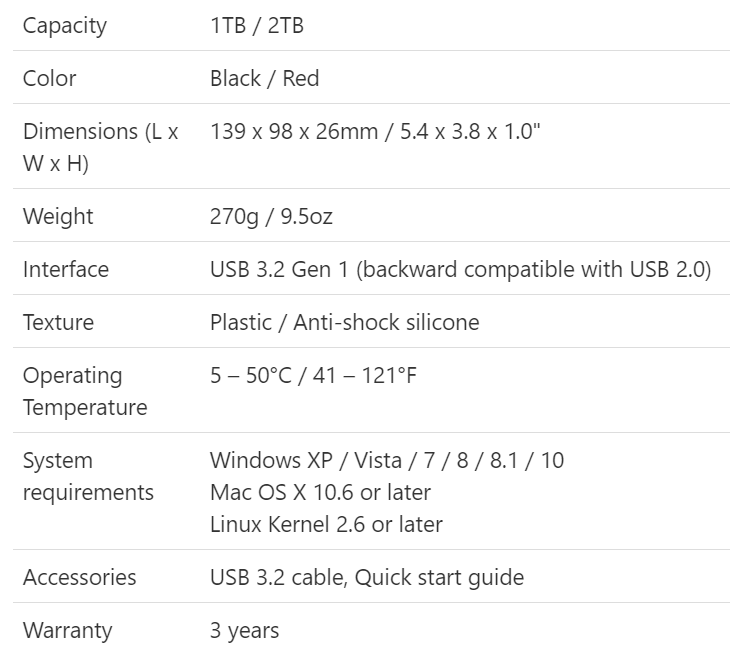Click the Capacity label
The width and height of the screenshot is (730, 655).
coord(65,25)
